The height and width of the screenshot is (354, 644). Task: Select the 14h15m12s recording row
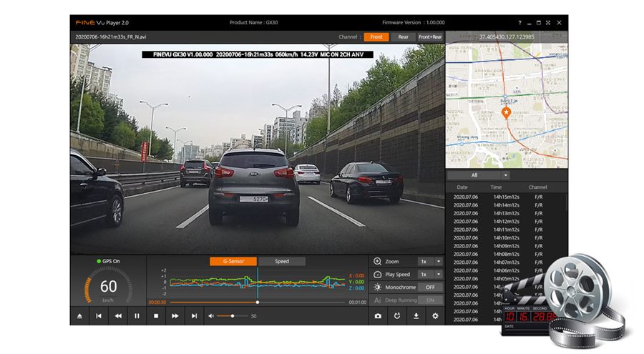506,197
